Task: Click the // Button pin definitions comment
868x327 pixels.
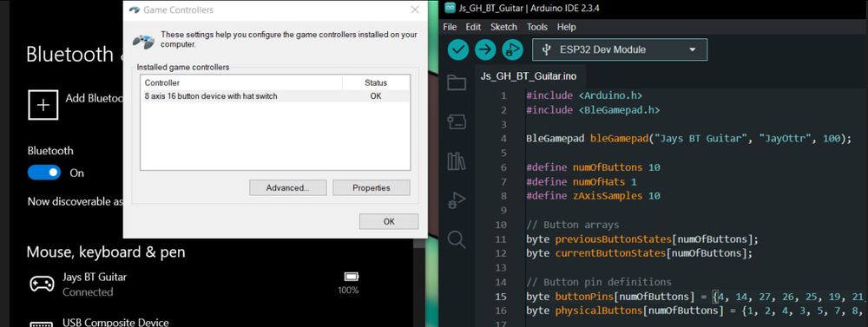Action: (x=598, y=282)
